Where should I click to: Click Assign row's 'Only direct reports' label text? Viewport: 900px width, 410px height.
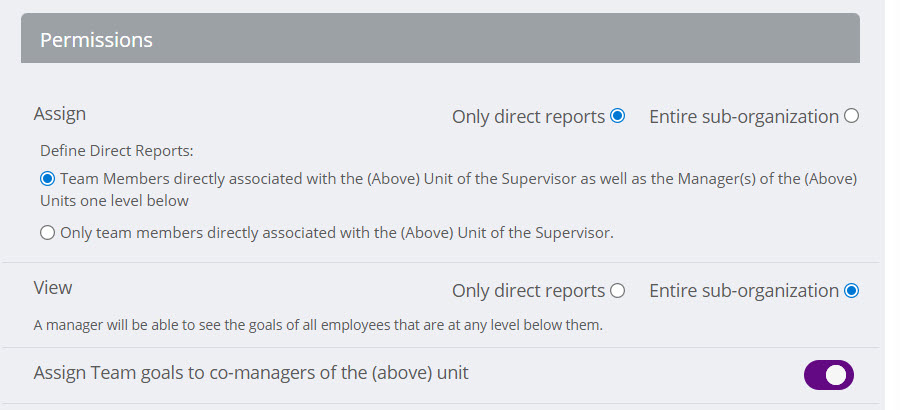point(528,116)
